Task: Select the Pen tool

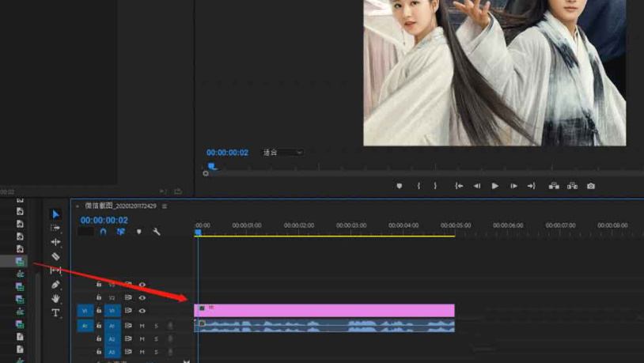Action: point(55,285)
